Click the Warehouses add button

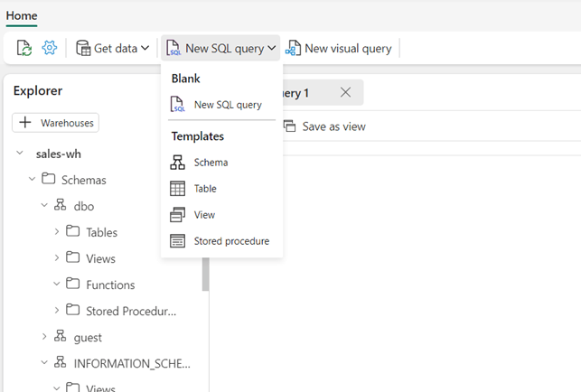[55, 122]
